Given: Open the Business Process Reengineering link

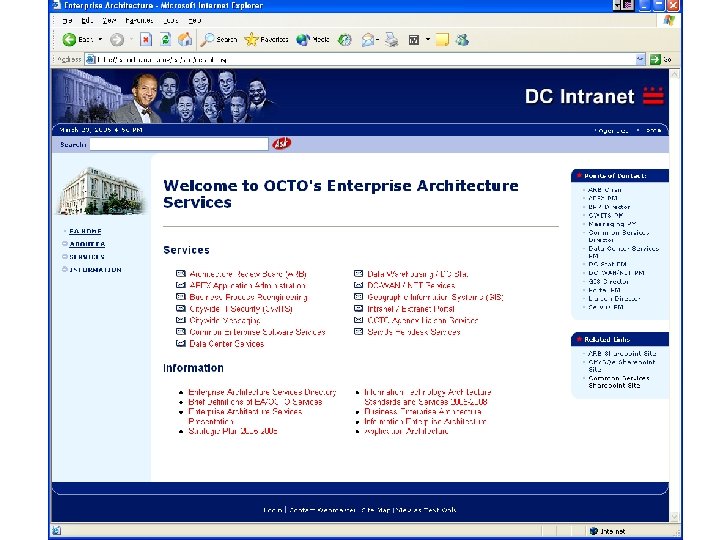Looking at the screenshot, I should (x=248, y=297).
